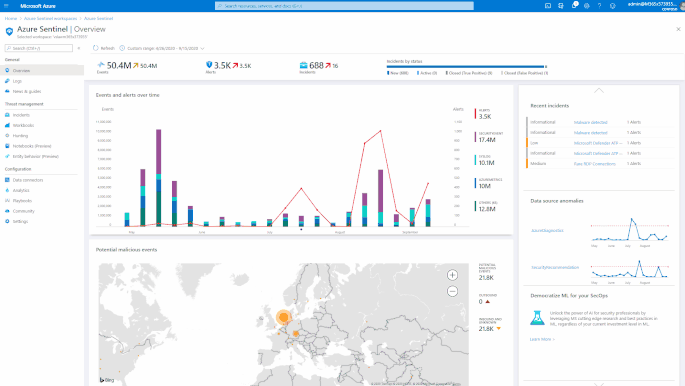Click the Settings gear icon in sidebar
The height and width of the screenshot is (386, 685).
tap(7, 221)
